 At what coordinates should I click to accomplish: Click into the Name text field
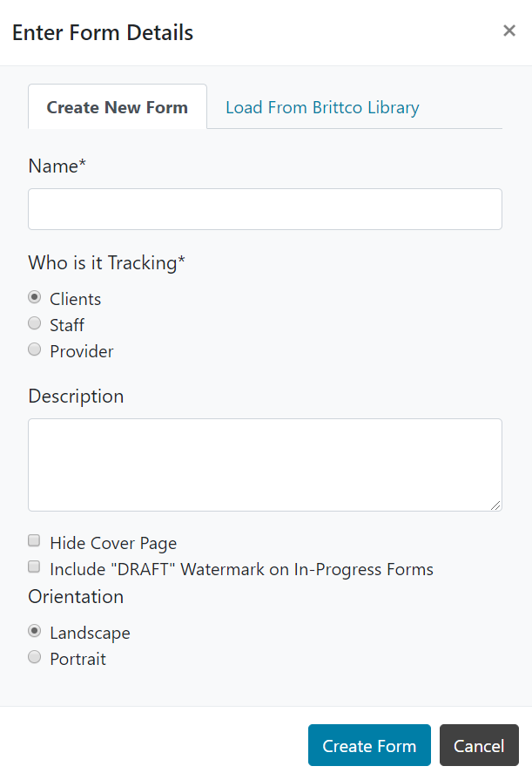pyautogui.click(x=265, y=209)
